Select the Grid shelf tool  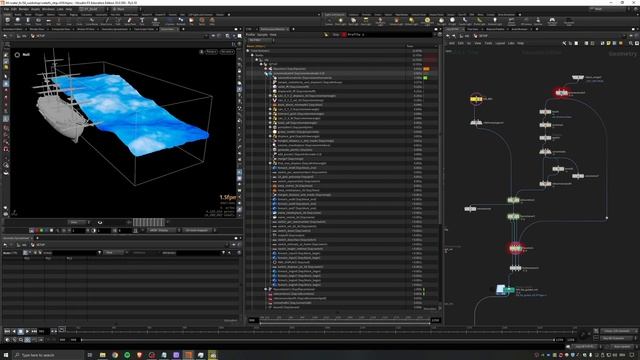[x=49, y=20]
